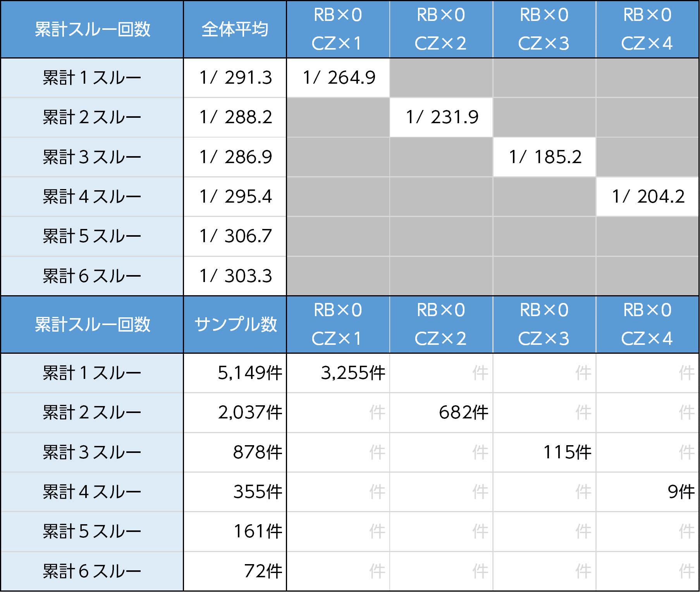Click the 累計1スルー label beside 1/ 291.3

(92, 77)
